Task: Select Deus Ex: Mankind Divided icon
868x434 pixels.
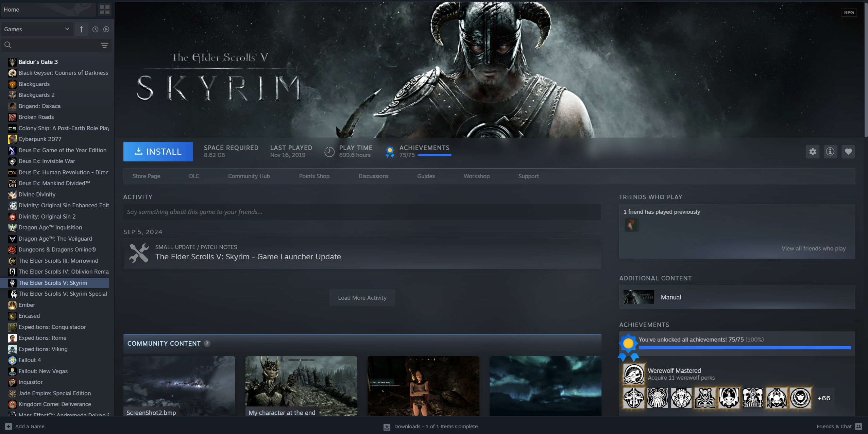Action: click(12, 184)
